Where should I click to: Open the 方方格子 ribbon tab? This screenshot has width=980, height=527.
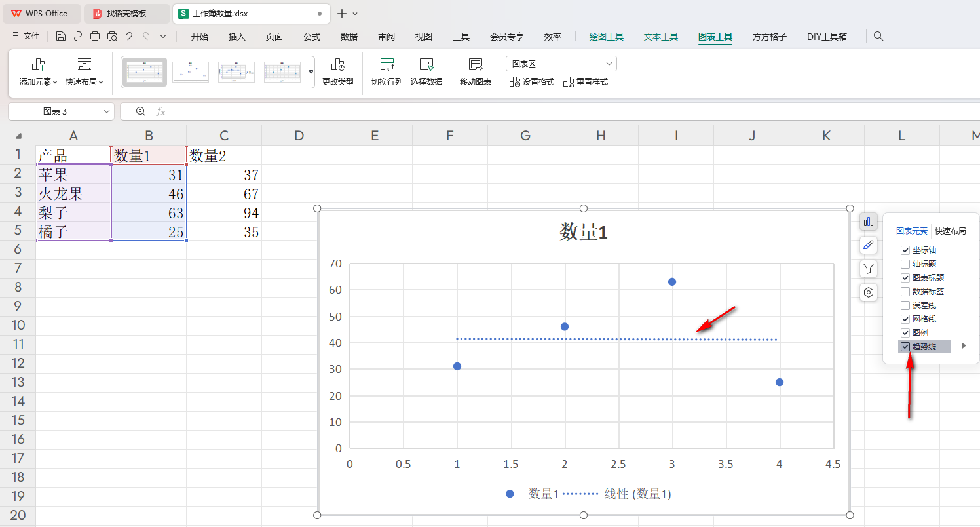point(770,37)
